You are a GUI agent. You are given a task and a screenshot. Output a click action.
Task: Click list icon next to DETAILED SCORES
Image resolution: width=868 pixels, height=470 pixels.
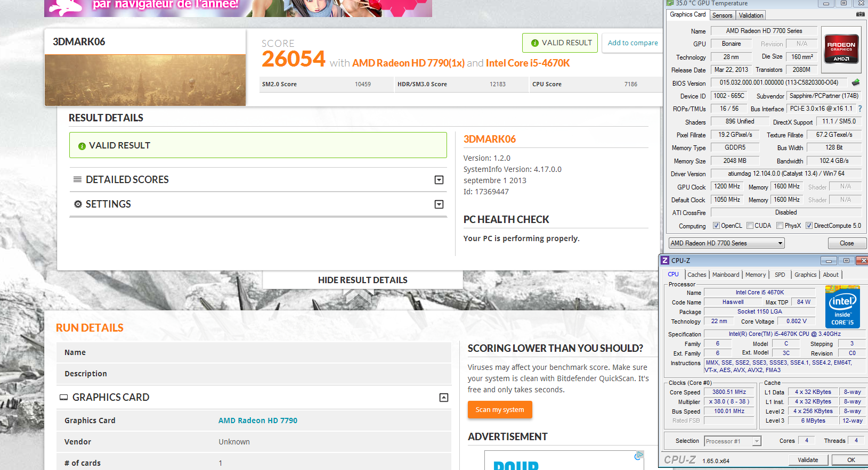click(77, 179)
